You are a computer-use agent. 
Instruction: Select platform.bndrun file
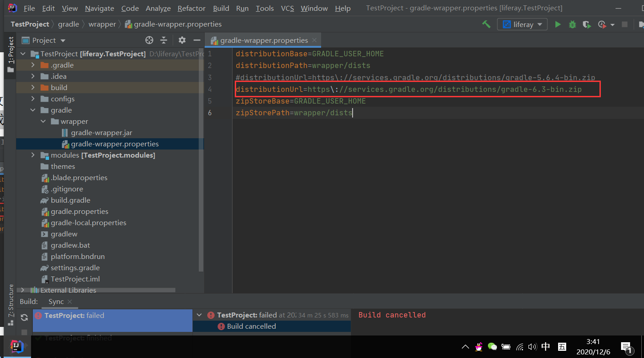pos(77,256)
